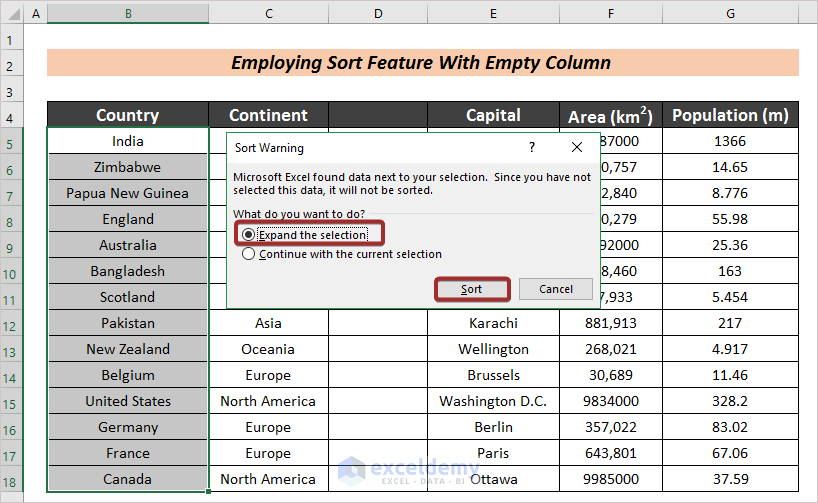Select row 12 header
The image size is (818, 503).
(11, 323)
